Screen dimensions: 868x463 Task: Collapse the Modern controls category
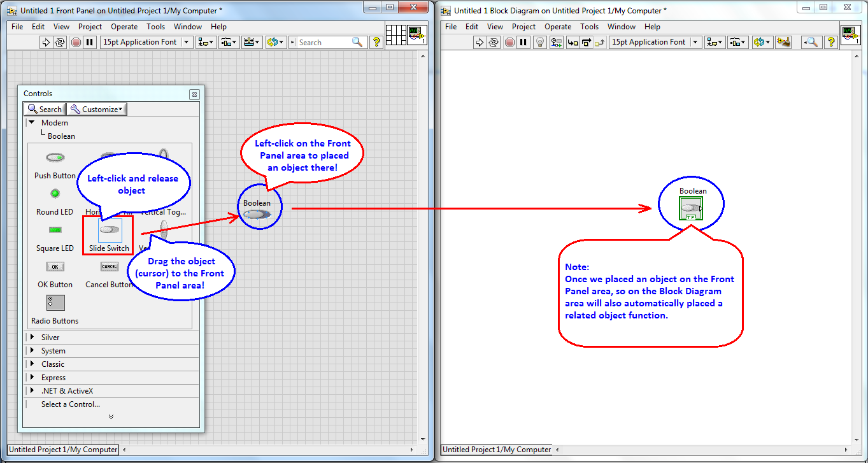point(32,122)
